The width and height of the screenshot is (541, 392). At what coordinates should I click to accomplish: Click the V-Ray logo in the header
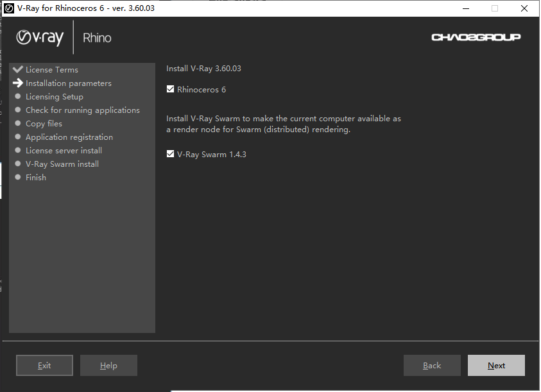pyautogui.click(x=40, y=38)
